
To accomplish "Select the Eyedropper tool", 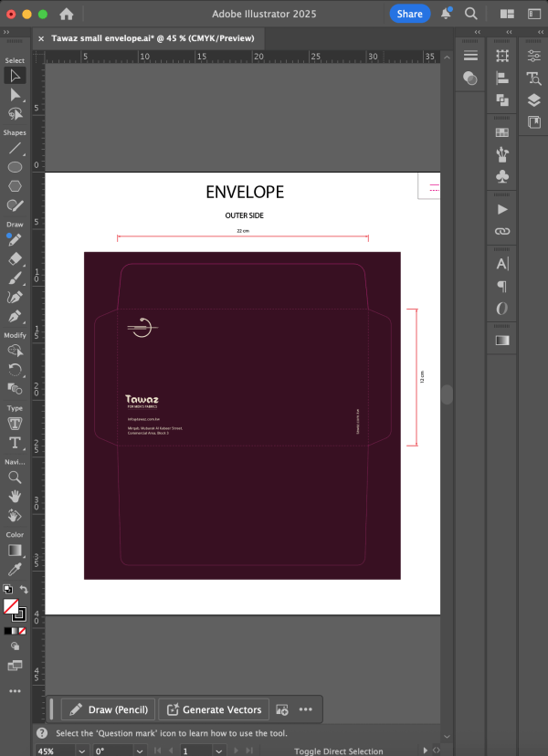I will [16, 569].
